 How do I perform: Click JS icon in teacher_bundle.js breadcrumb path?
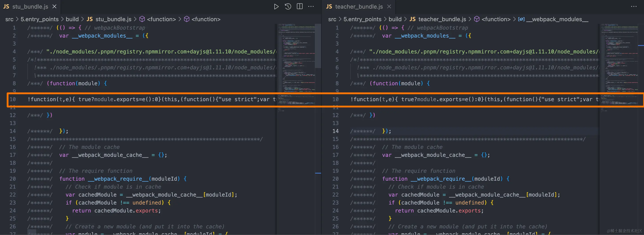click(x=412, y=19)
